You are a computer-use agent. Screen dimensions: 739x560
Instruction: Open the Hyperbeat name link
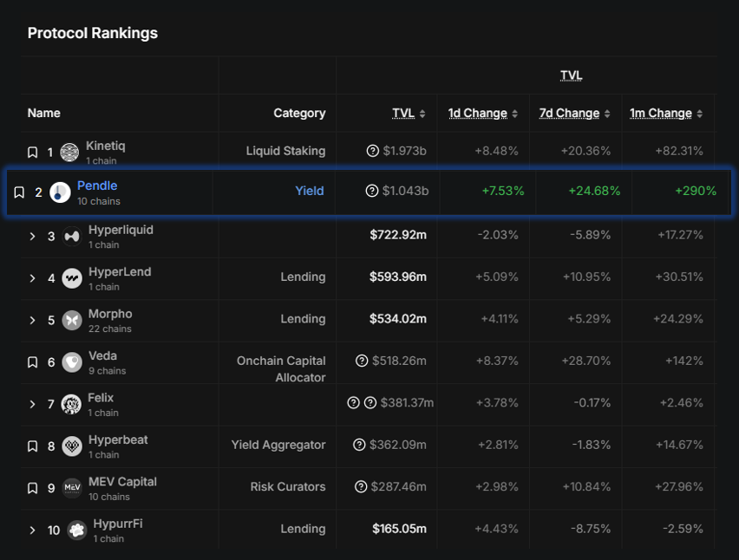(x=118, y=440)
